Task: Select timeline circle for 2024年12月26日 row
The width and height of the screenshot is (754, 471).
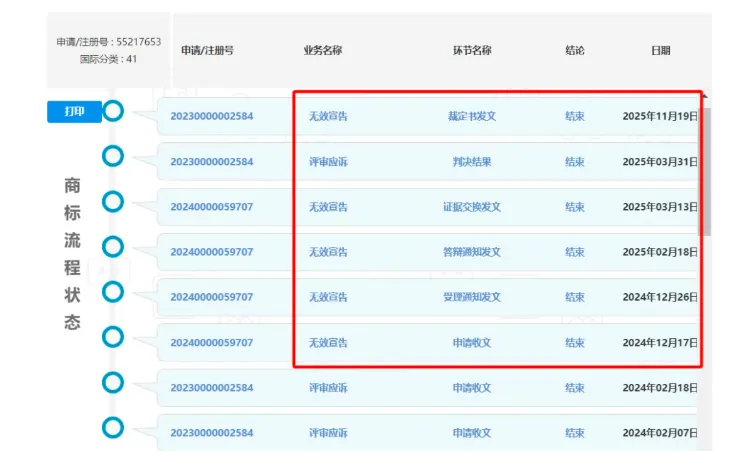Action: coord(113,292)
